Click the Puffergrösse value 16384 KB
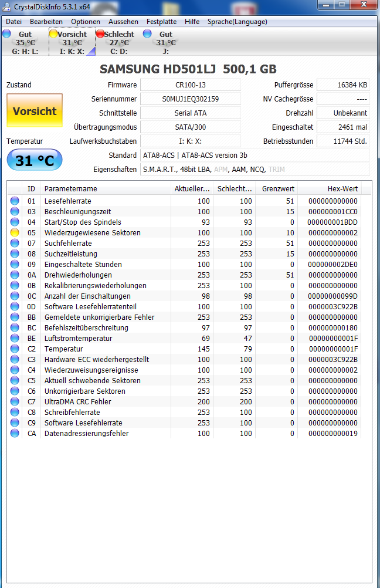The height and width of the screenshot is (588, 380). tap(343, 85)
